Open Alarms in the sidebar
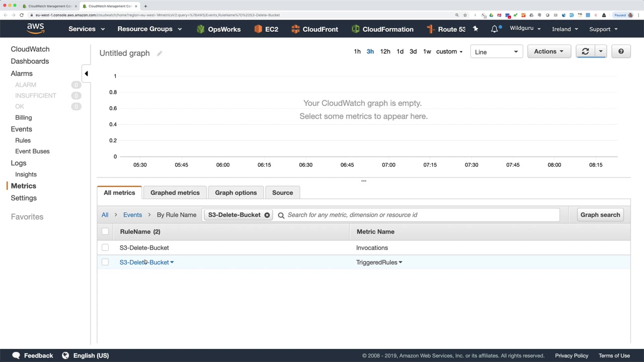Viewport: 644px width, 362px height. pyautogui.click(x=22, y=73)
